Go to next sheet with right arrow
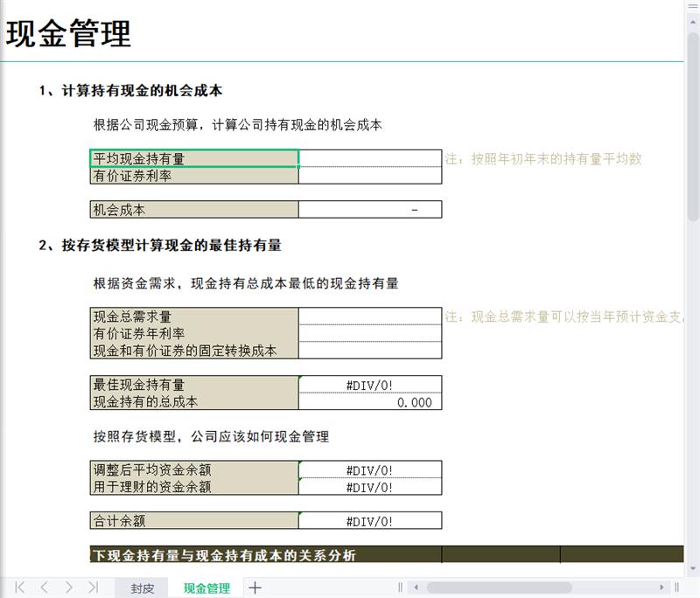700x598 pixels. [68, 588]
